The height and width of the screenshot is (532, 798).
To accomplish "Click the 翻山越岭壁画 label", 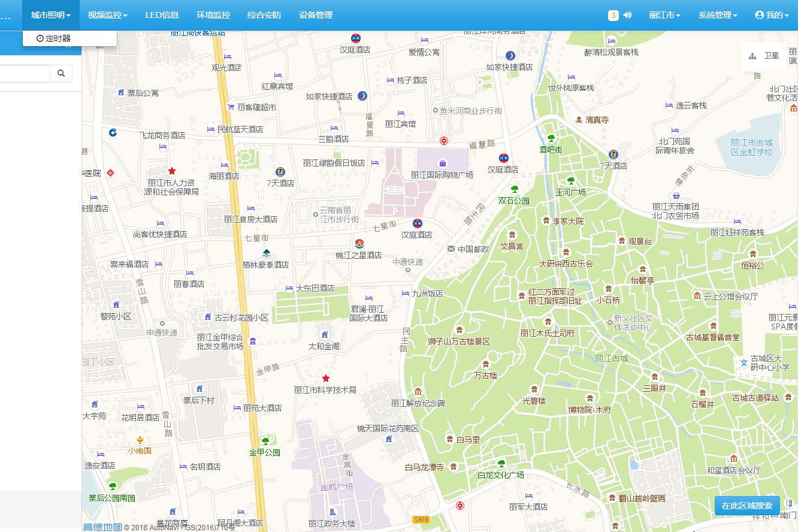I will (x=642, y=498).
